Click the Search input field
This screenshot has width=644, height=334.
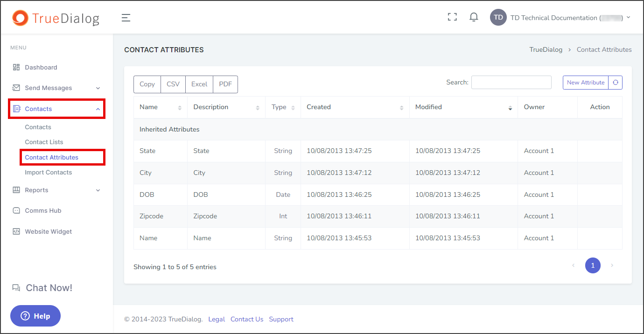pyautogui.click(x=511, y=82)
